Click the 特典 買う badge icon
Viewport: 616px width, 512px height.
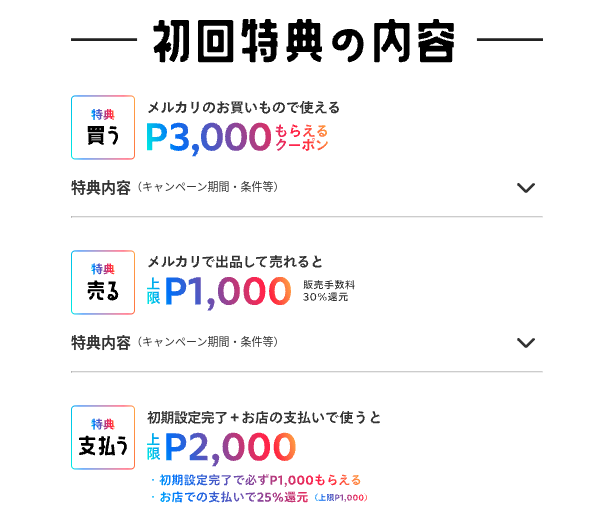pos(103,127)
